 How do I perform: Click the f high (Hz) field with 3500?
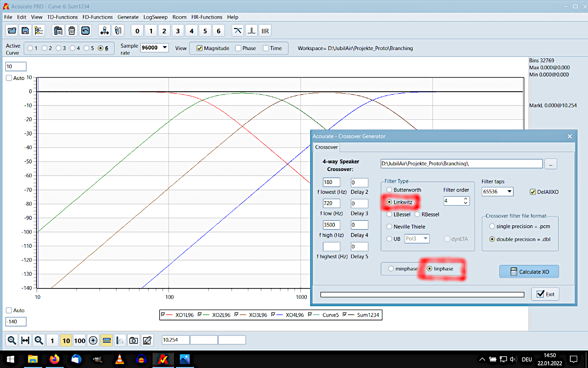point(331,225)
